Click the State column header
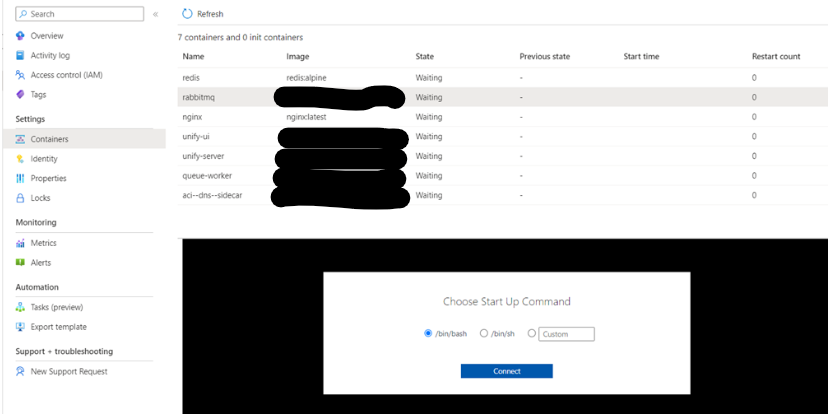 point(425,57)
